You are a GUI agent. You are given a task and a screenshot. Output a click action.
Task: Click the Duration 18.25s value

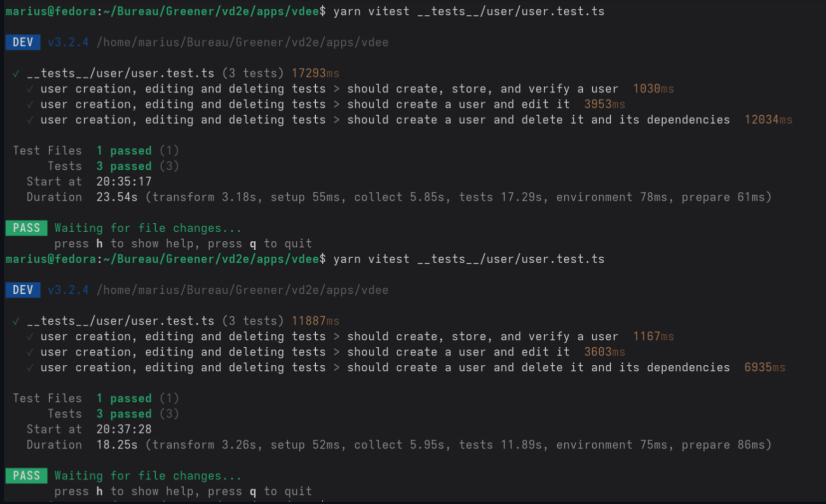[x=117, y=444]
